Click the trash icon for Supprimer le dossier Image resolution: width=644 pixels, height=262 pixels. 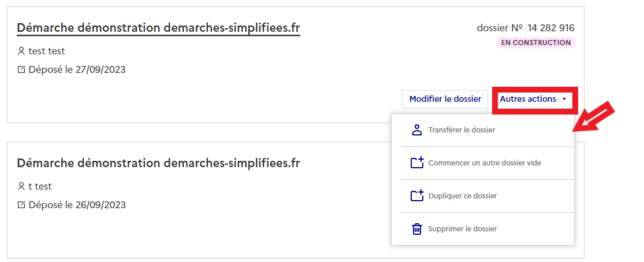tap(417, 228)
